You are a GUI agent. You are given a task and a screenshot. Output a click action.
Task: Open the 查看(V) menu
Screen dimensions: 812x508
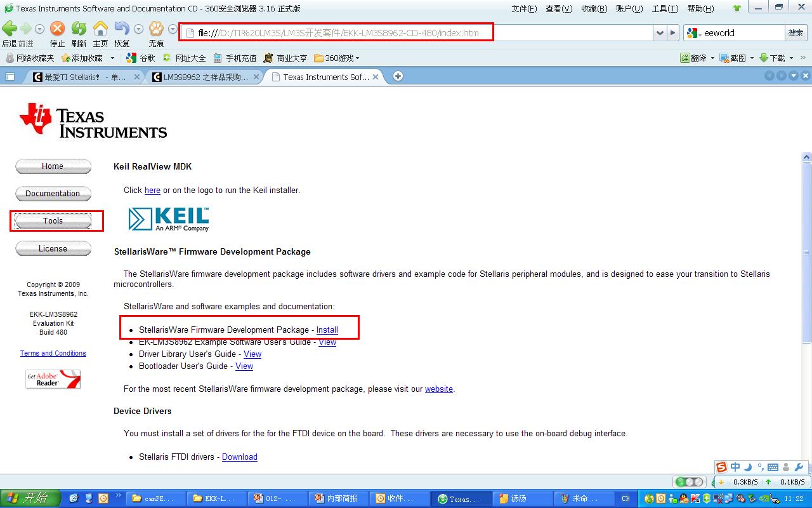click(x=559, y=8)
